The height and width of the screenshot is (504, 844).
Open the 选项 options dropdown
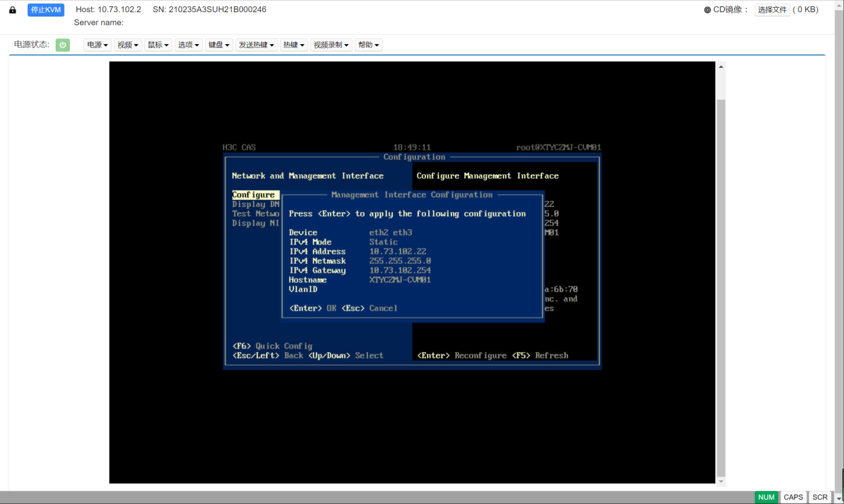[188, 45]
